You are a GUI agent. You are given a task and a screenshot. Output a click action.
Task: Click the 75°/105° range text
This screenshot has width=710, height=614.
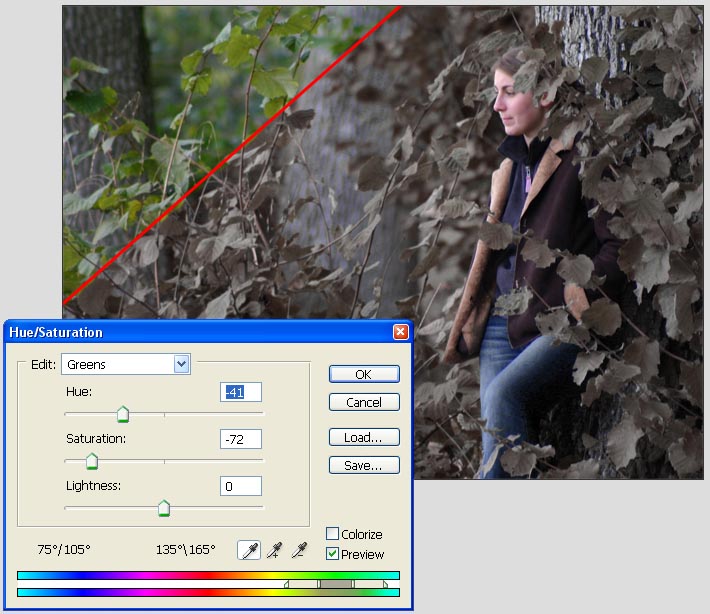click(x=64, y=550)
